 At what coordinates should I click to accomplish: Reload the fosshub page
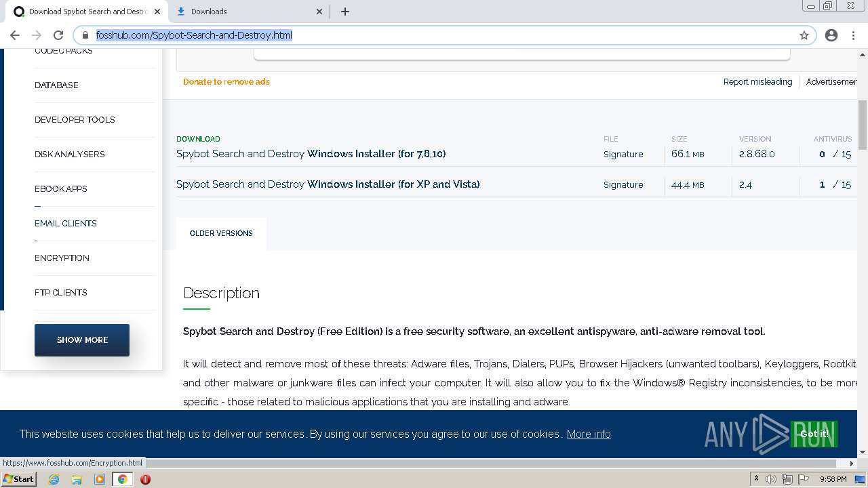(x=58, y=35)
